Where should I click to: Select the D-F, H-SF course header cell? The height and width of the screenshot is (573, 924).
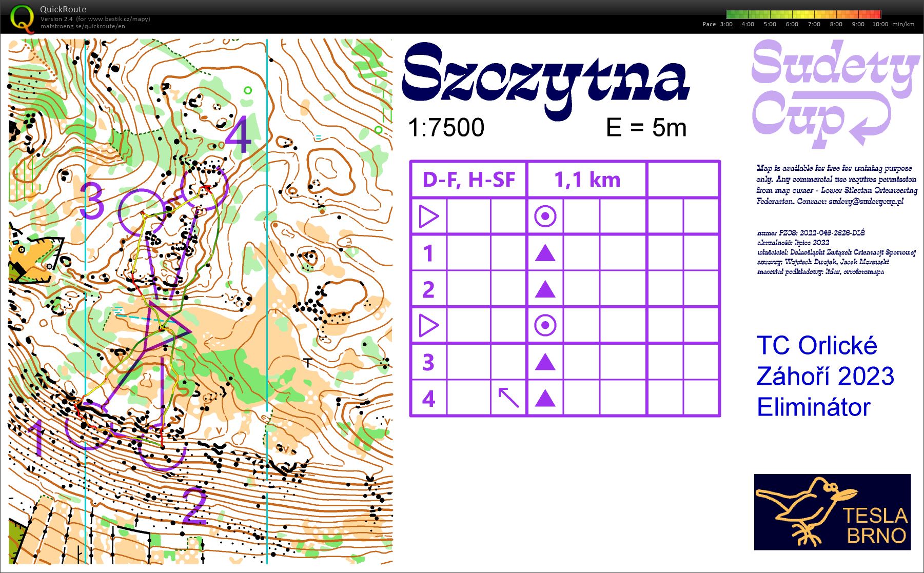click(468, 180)
